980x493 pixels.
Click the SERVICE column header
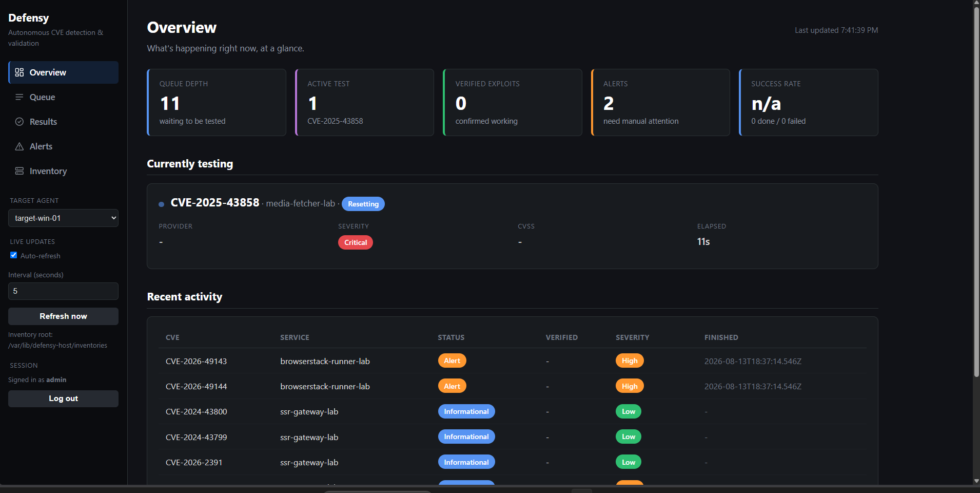point(295,337)
